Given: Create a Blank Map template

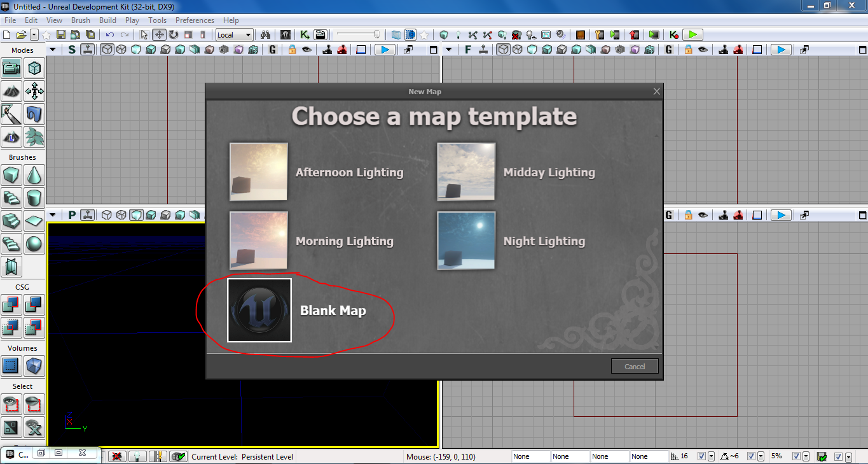Looking at the screenshot, I should point(297,310).
